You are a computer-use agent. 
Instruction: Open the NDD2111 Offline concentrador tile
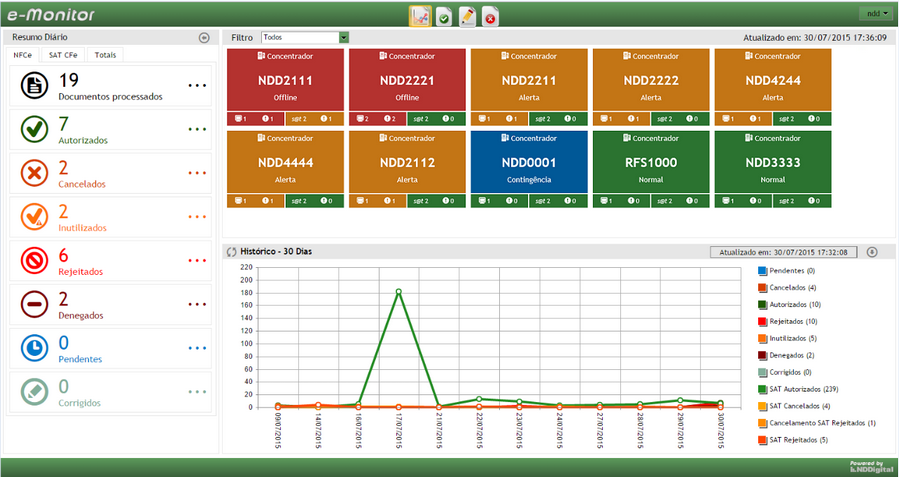(x=285, y=80)
